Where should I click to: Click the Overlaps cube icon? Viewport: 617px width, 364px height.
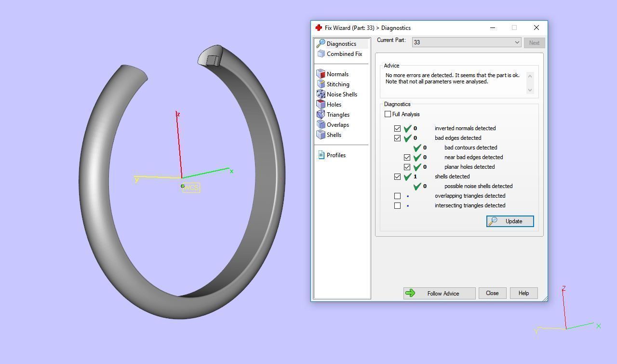coord(321,125)
